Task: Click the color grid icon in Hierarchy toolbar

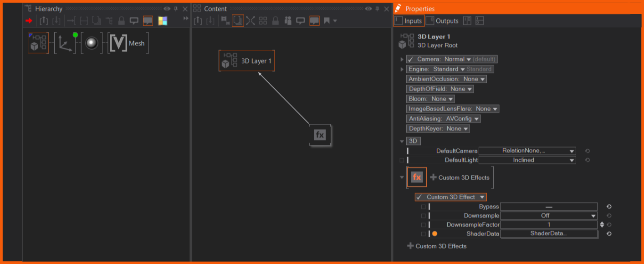Action: coord(163,21)
